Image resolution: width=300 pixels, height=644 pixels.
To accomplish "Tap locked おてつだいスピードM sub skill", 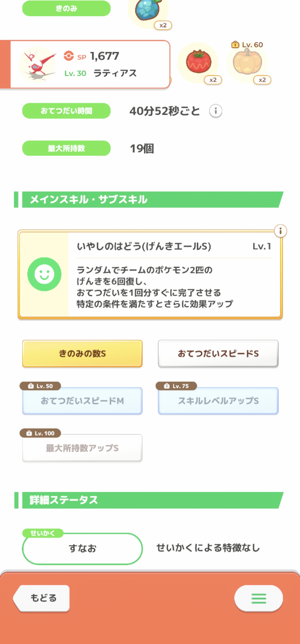I will point(82,401).
